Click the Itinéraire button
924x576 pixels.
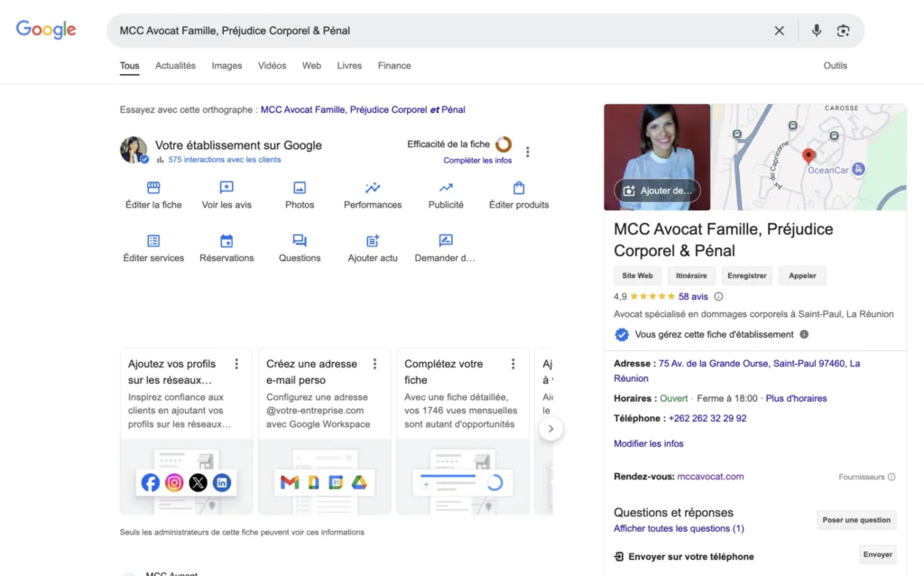pyautogui.click(x=690, y=276)
